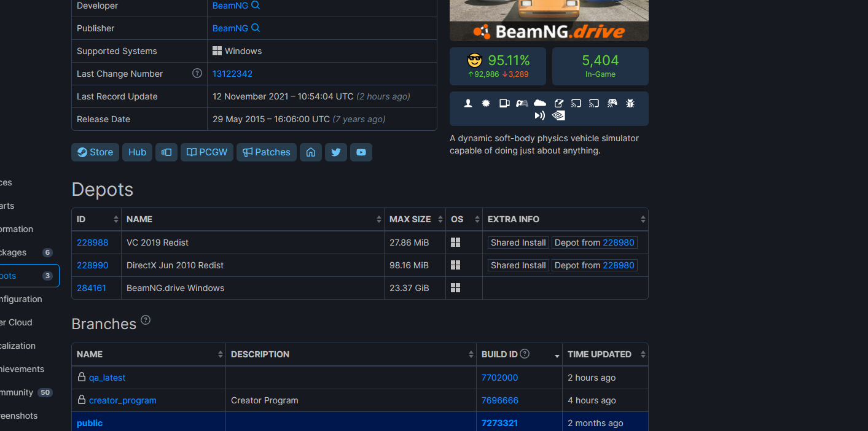Open 228980 link in DirectX Redist row

(x=619, y=265)
